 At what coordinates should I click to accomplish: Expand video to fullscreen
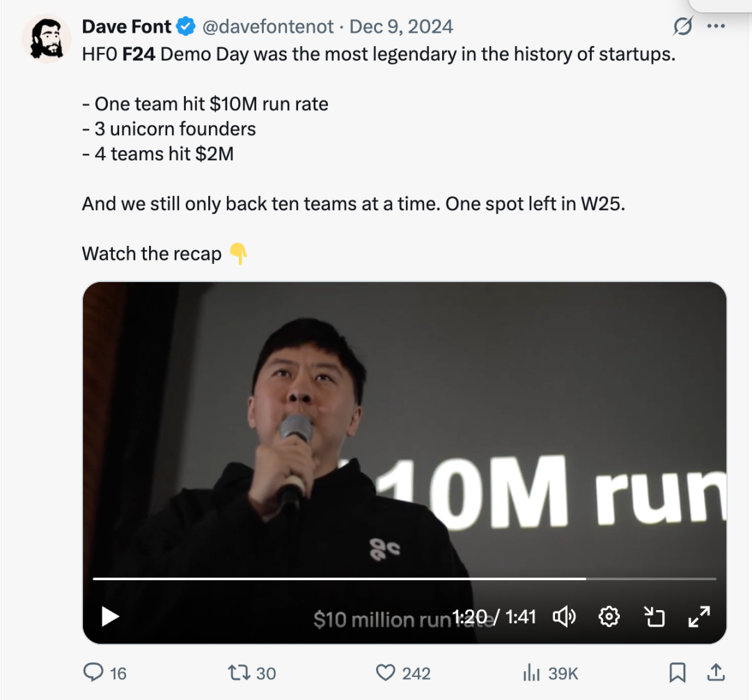698,616
